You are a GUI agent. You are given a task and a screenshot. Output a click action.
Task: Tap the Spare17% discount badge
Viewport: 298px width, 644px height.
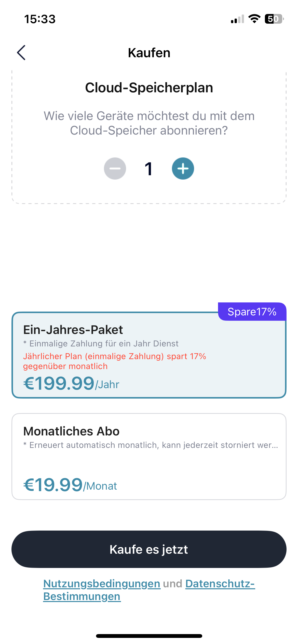pos(252,312)
